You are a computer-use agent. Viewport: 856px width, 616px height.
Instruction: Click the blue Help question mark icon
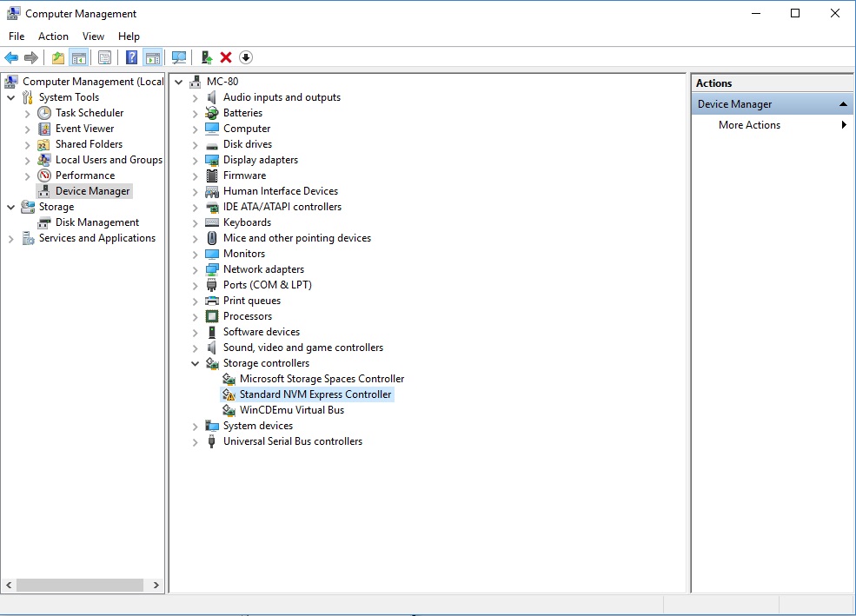coord(131,57)
